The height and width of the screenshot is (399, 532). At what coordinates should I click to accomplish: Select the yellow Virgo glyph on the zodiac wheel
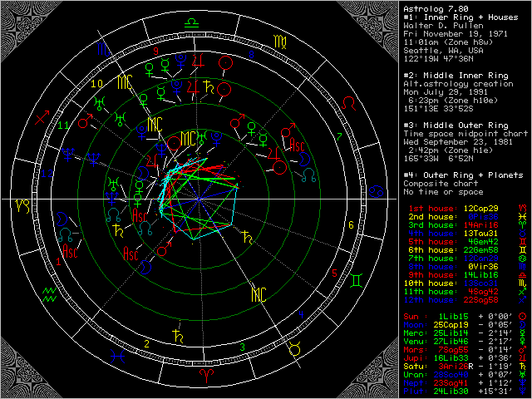(x=282, y=41)
